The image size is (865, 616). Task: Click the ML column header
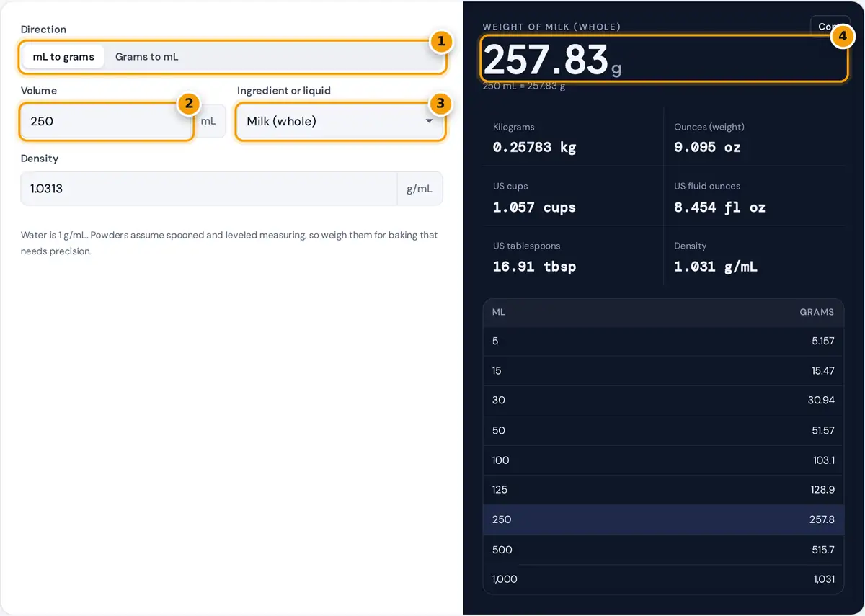point(499,312)
